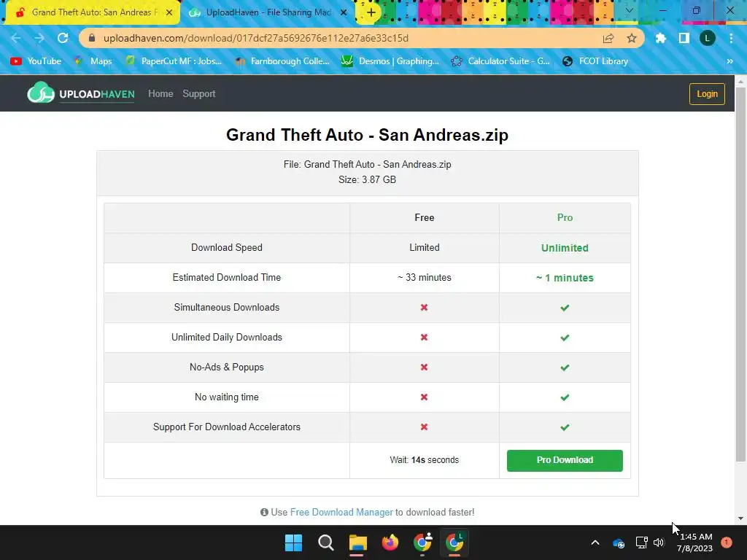747x560 pixels.
Task: Bookmark this page with the star icon
Action: pos(632,38)
